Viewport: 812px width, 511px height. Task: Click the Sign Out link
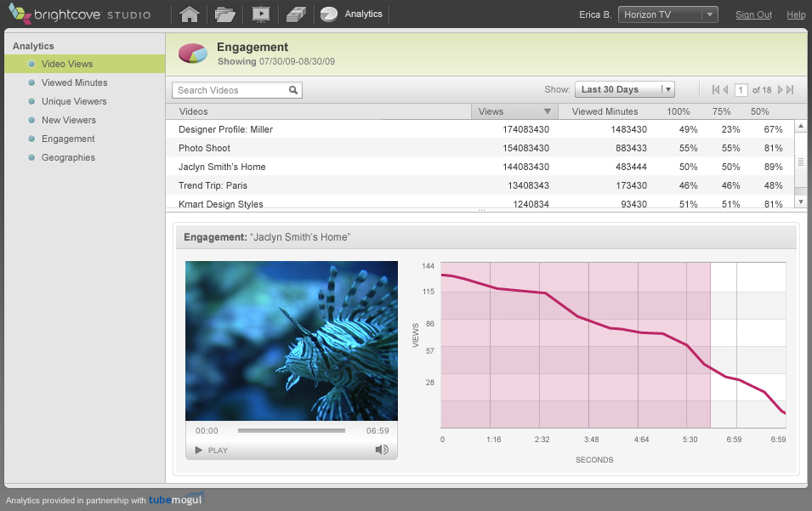tap(753, 14)
